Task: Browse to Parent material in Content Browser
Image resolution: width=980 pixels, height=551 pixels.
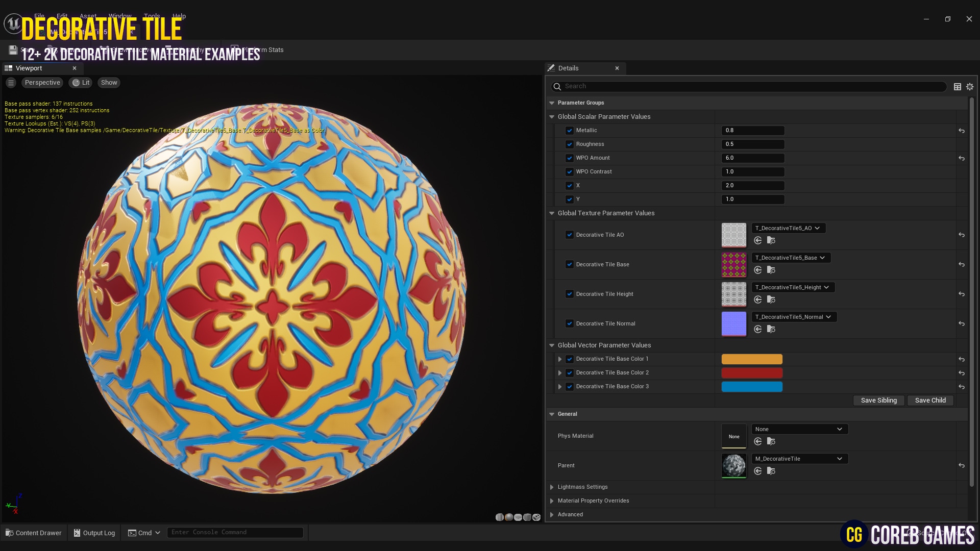Action: pos(771,471)
